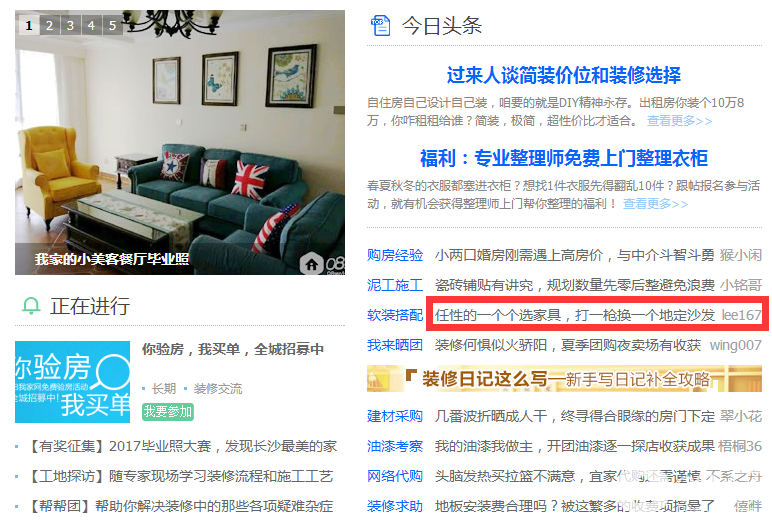Click the bell icon beside 正在进行
Image resolution: width=772 pixels, height=523 pixels.
31,306
